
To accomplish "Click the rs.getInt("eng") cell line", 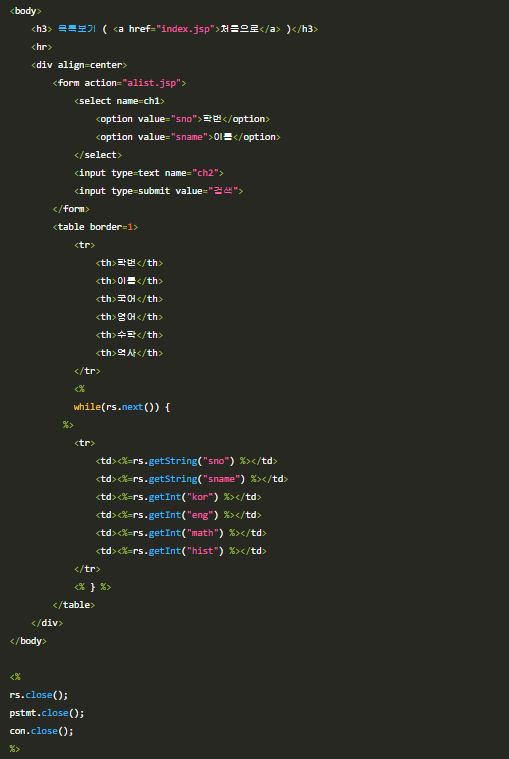I will pos(179,515).
